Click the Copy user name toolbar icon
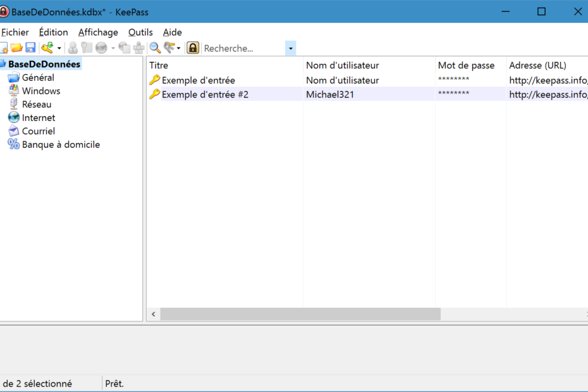The height and width of the screenshot is (392, 588). click(73, 48)
